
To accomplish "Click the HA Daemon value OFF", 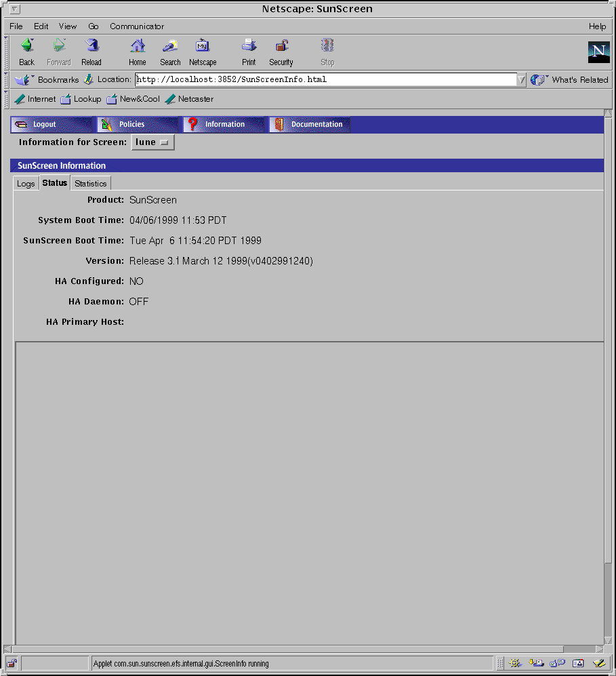I will pyautogui.click(x=139, y=301).
